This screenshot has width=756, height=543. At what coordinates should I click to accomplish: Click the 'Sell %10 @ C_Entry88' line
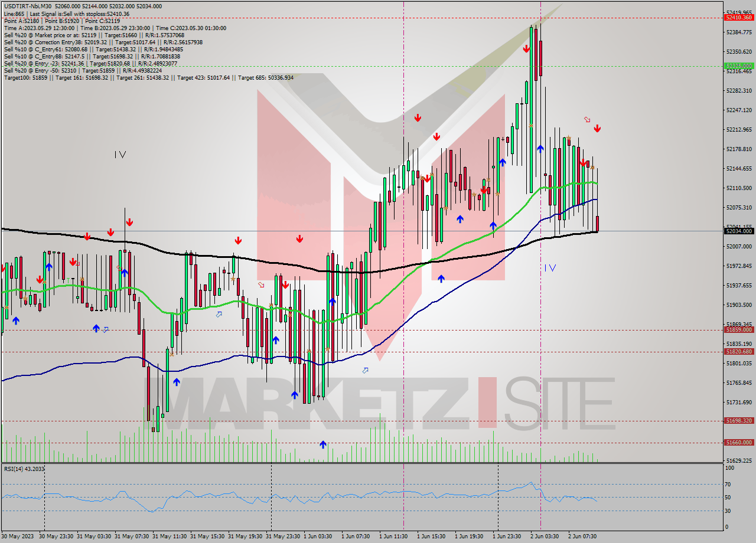click(x=92, y=56)
